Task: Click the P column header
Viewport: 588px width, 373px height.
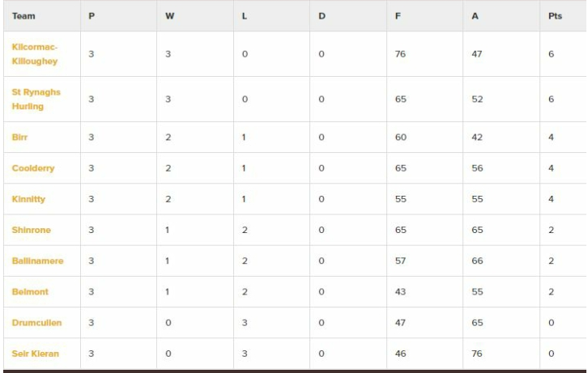Action: [x=92, y=16]
